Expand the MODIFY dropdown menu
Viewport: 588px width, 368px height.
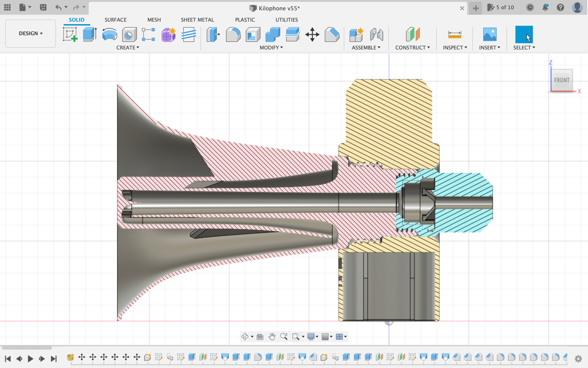(x=271, y=47)
